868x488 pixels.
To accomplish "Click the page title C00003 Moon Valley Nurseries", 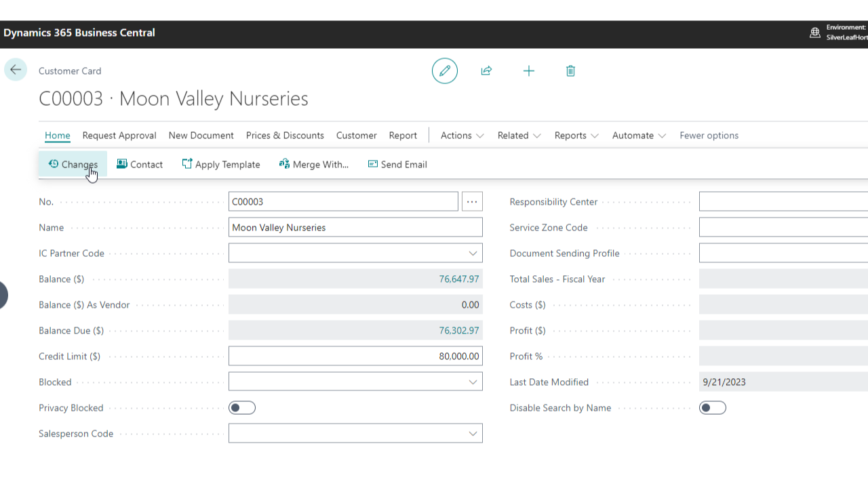I will point(174,98).
